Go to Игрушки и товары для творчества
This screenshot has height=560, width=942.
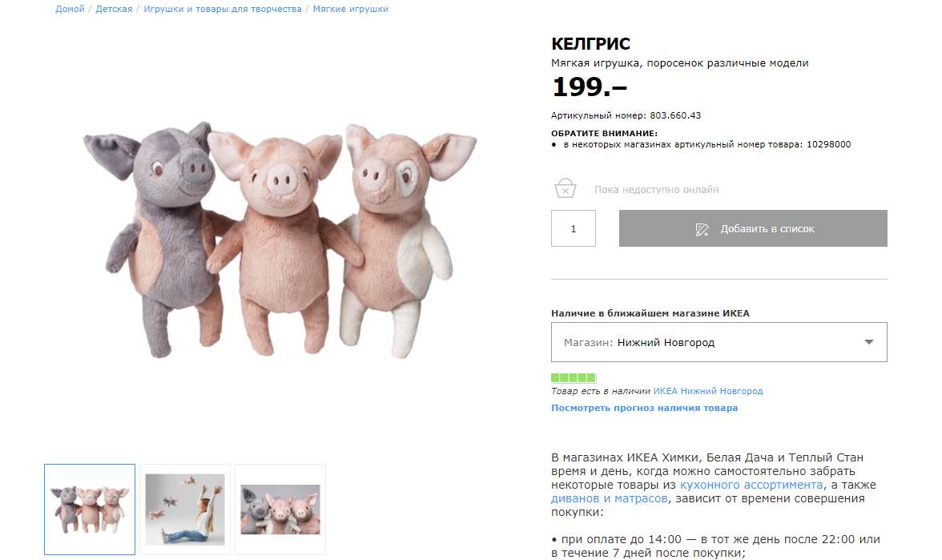(223, 9)
